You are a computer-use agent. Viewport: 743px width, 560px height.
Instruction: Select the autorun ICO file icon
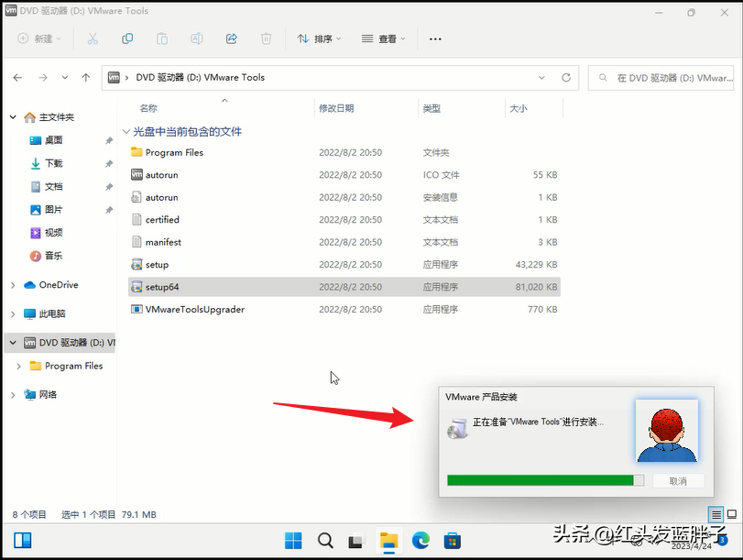coord(137,174)
